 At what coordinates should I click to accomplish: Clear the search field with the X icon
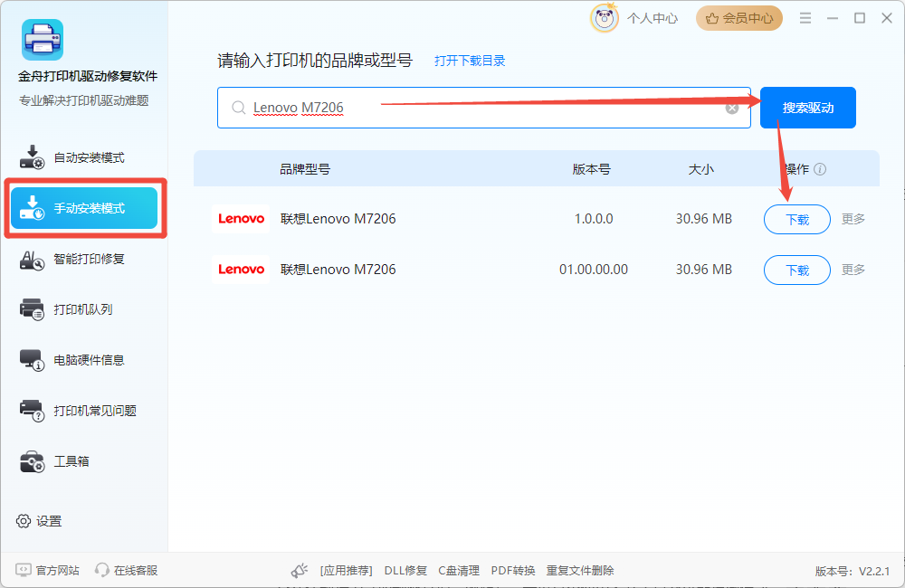coord(732,109)
